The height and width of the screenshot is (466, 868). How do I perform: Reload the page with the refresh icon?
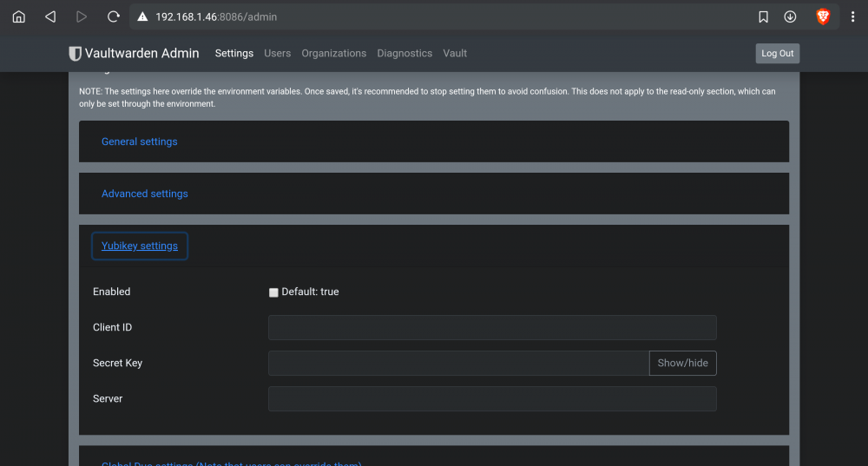[113, 16]
